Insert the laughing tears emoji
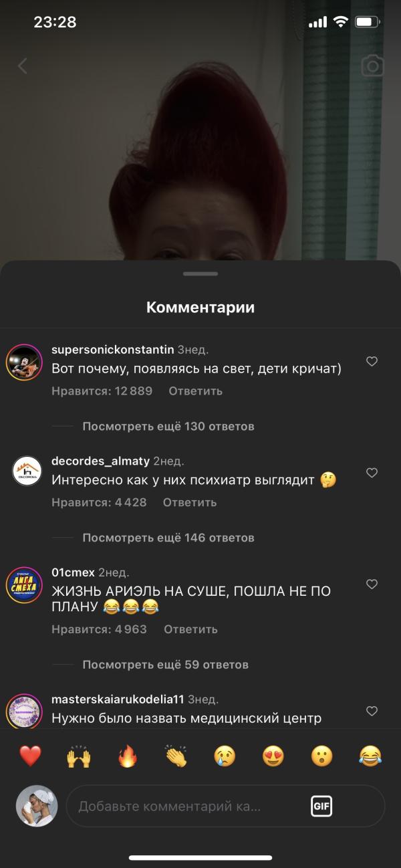The image size is (401, 868). click(x=370, y=756)
